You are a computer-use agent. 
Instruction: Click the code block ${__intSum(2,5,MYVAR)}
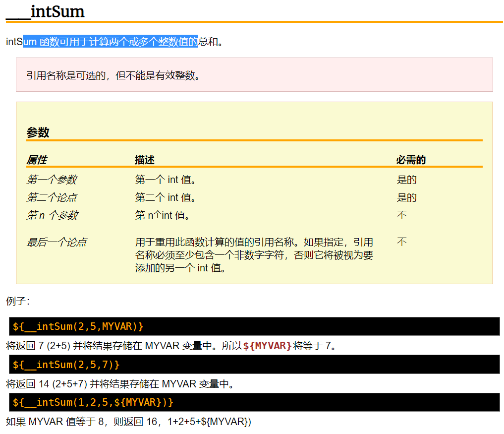click(x=254, y=326)
